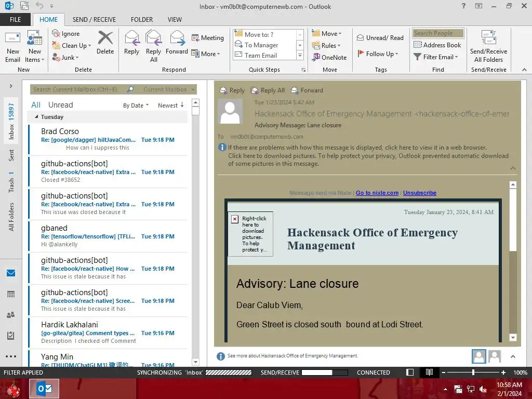Click the zoom slider handle
The width and height of the screenshot is (532, 399).
click(473, 372)
